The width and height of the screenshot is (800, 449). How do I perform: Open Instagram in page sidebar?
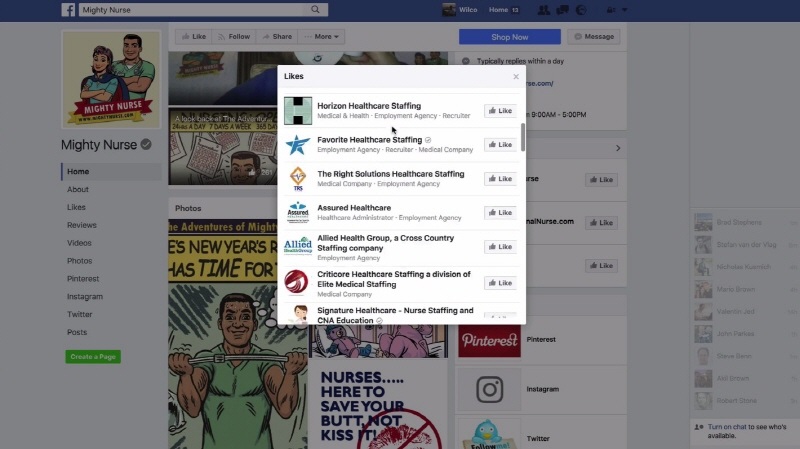(85, 296)
